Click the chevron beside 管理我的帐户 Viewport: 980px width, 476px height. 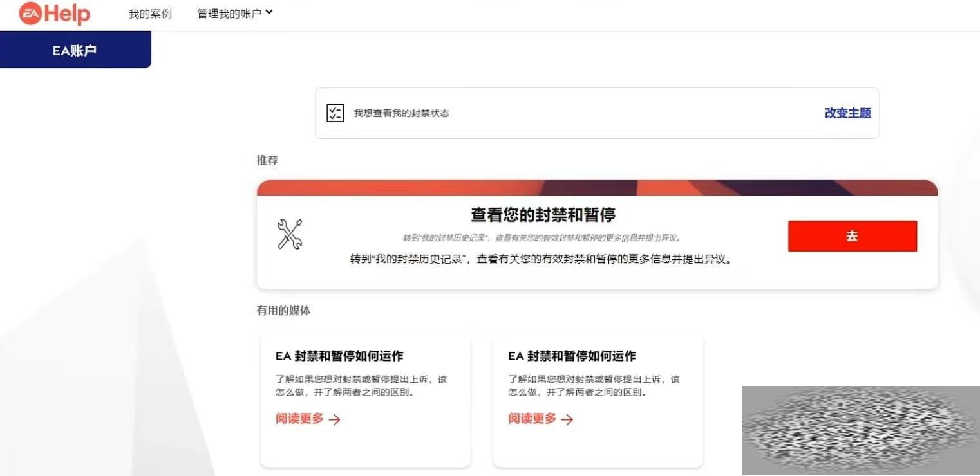(269, 12)
